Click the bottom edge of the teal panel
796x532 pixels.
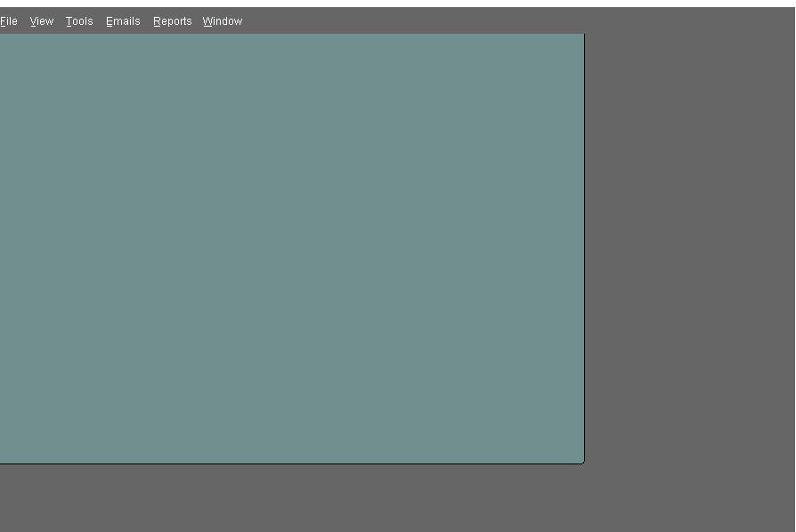pyautogui.click(x=292, y=463)
